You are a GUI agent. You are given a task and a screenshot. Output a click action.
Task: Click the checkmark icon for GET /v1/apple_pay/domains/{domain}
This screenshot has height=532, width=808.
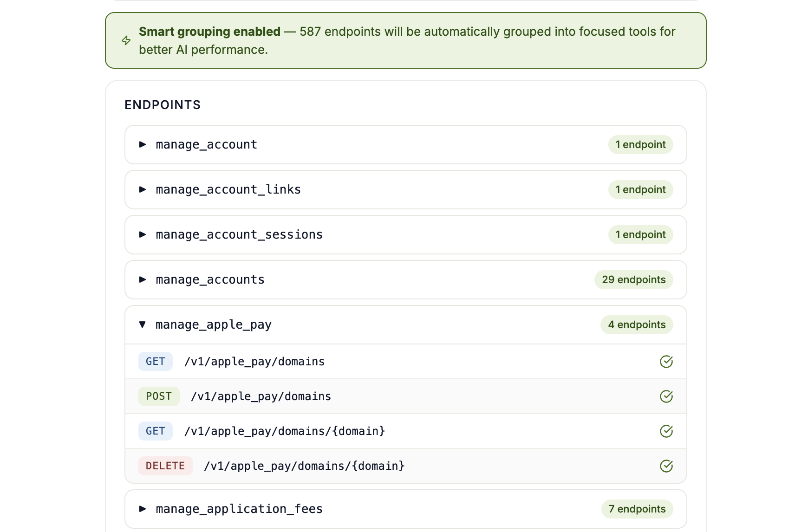pos(666,431)
